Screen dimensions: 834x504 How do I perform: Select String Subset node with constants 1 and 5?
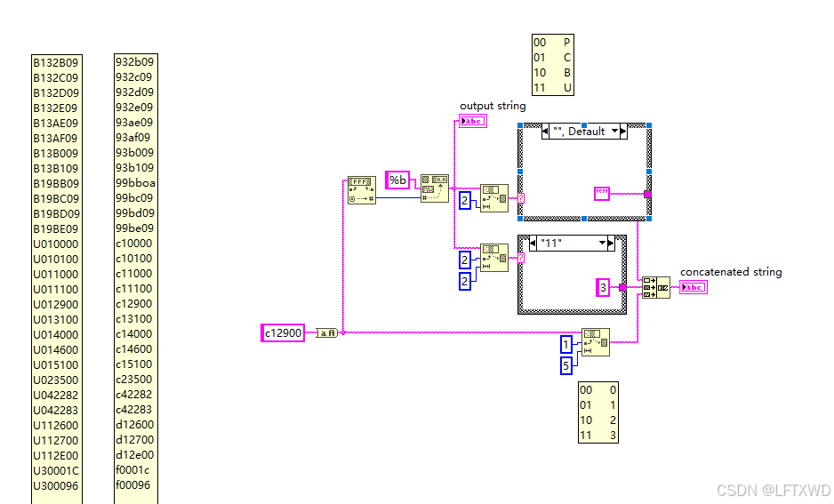pyautogui.click(x=596, y=342)
